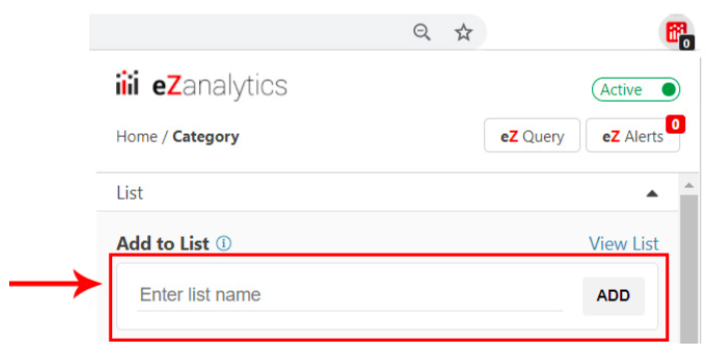Bookmark the page with the star icon
The image size is (719, 363).
(x=463, y=33)
